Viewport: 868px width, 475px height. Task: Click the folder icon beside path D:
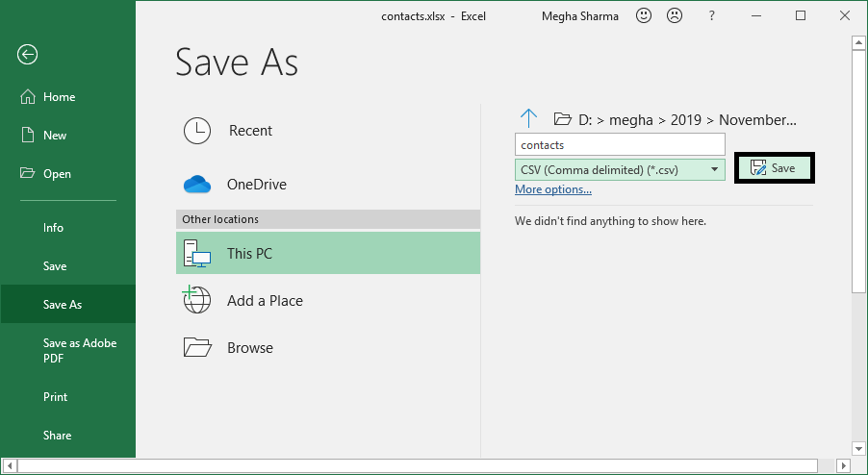(562, 119)
